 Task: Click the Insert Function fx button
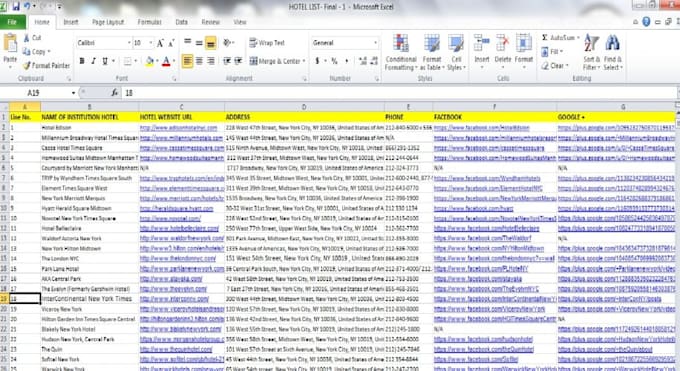114,93
